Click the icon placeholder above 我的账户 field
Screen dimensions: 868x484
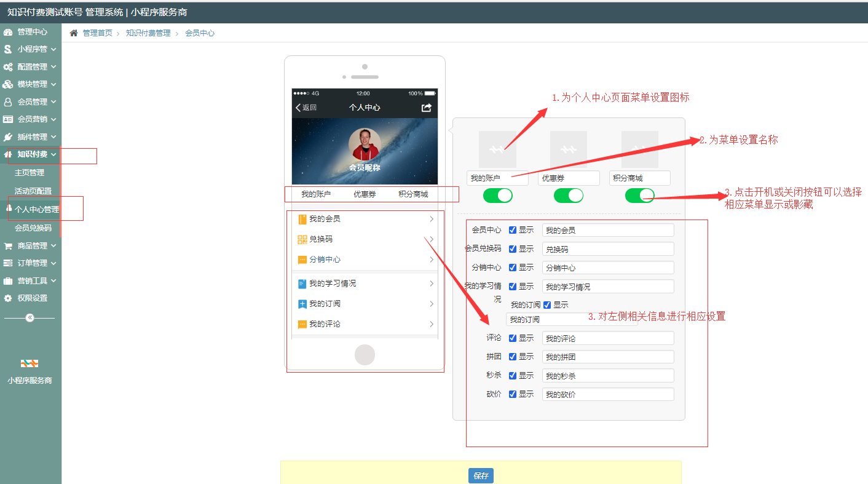pyautogui.click(x=497, y=149)
